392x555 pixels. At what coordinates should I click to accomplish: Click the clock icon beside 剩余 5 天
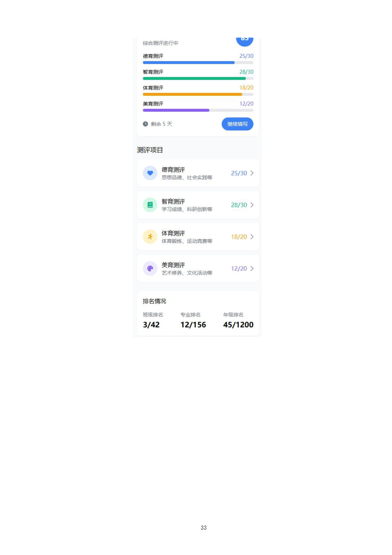(x=145, y=124)
